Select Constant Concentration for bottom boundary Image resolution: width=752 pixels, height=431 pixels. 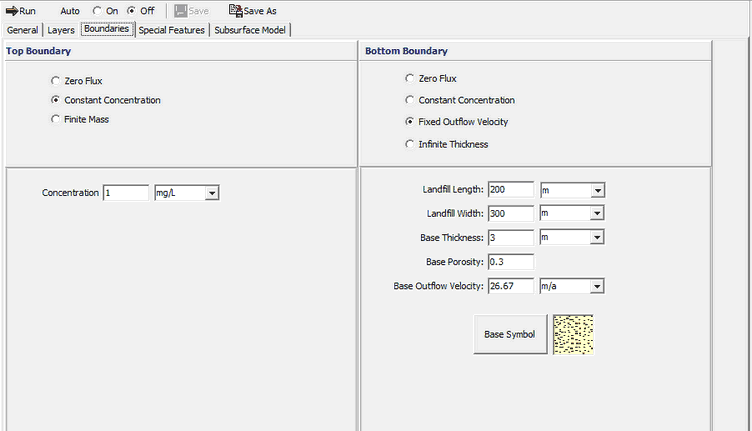click(409, 100)
